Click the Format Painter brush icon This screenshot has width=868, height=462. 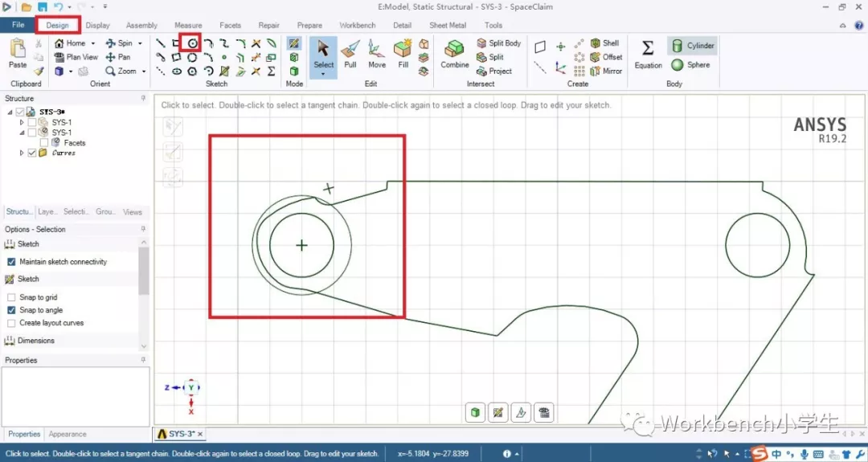pos(39,71)
